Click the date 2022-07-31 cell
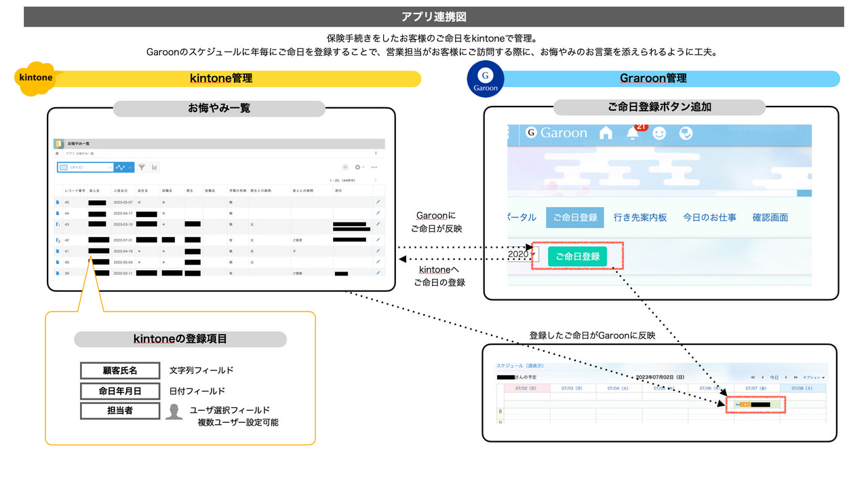The height and width of the screenshot is (488, 868). 123,240
